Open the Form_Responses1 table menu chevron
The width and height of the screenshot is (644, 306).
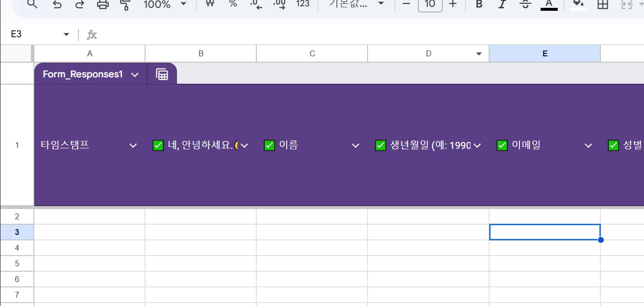click(x=135, y=74)
